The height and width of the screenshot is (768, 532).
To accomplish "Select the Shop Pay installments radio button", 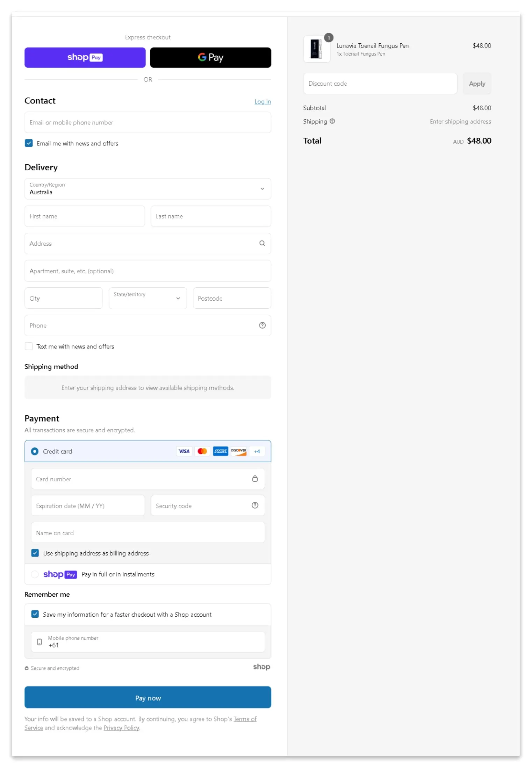I will (35, 574).
